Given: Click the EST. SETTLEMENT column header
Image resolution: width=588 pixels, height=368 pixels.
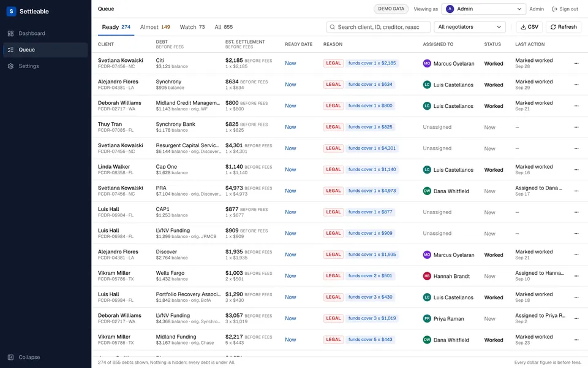Looking at the screenshot, I should (x=245, y=42).
